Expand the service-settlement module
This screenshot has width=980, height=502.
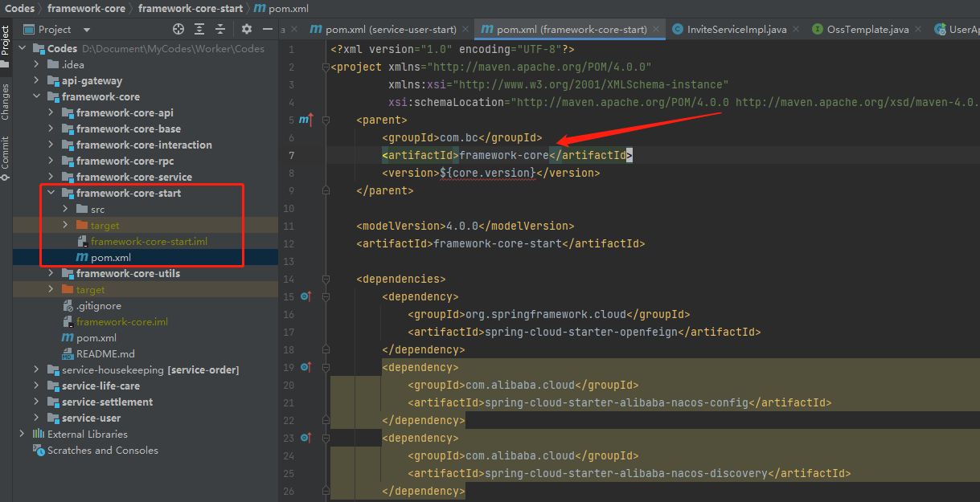pyautogui.click(x=36, y=402)
